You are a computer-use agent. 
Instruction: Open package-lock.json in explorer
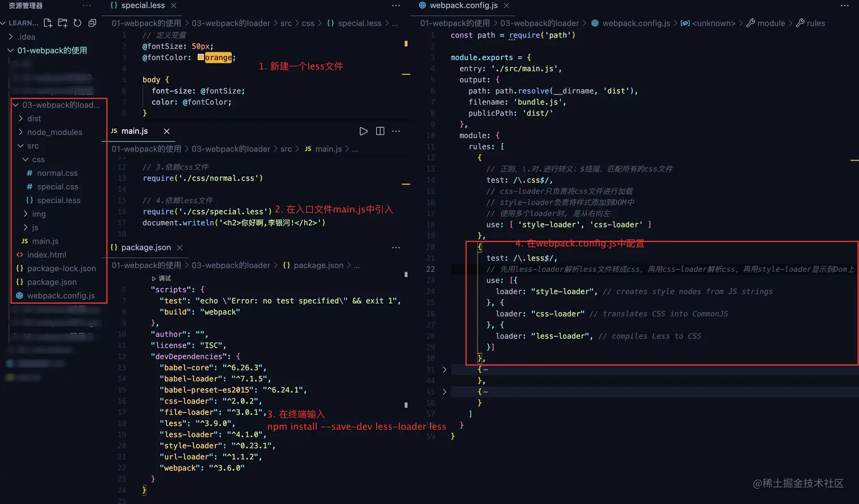point(61,268)
